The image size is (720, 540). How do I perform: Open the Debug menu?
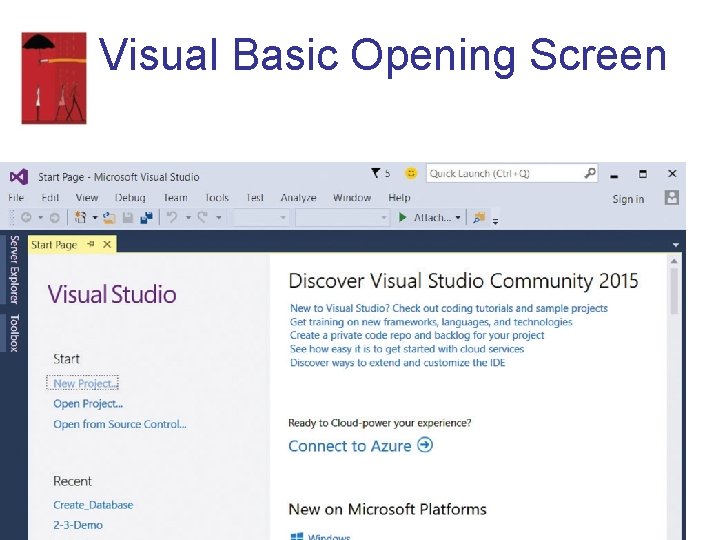pyautogui.click(x=130, y=197)
